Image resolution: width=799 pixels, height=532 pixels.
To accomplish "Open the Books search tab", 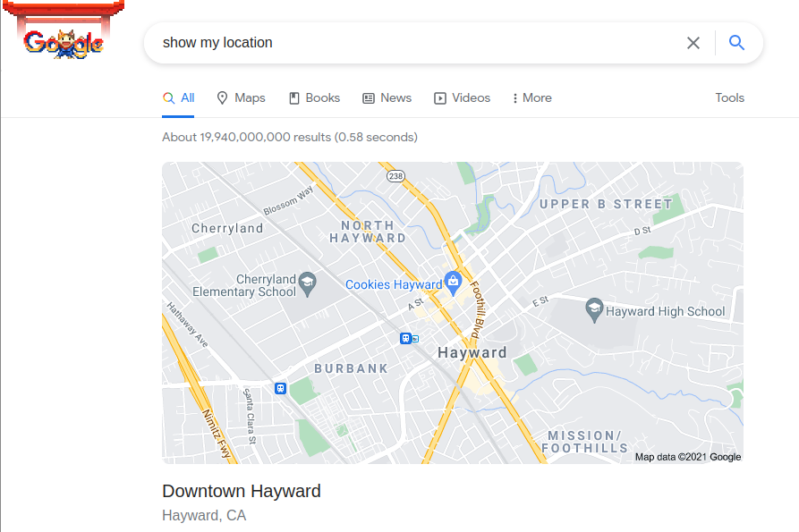I will (x=314, y=98).
